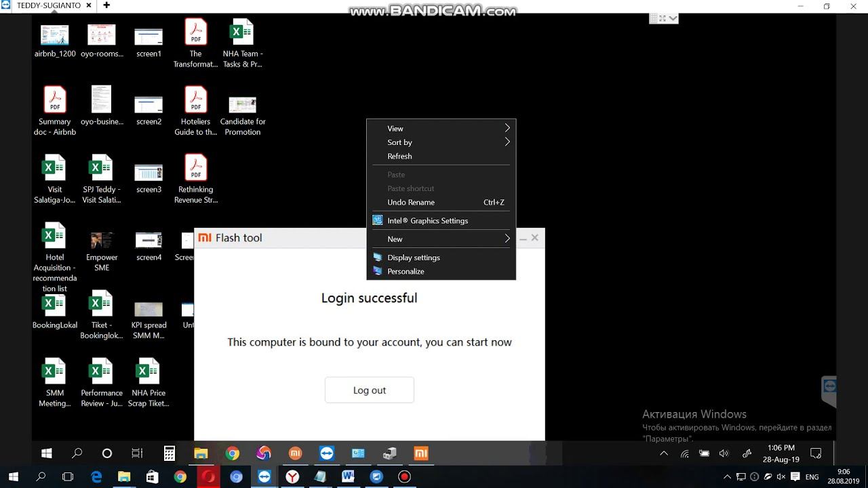The width and height of the screenshot is (868, 488).
Task: Open the oyo-rooms desktop file
Action: [102, 41]
